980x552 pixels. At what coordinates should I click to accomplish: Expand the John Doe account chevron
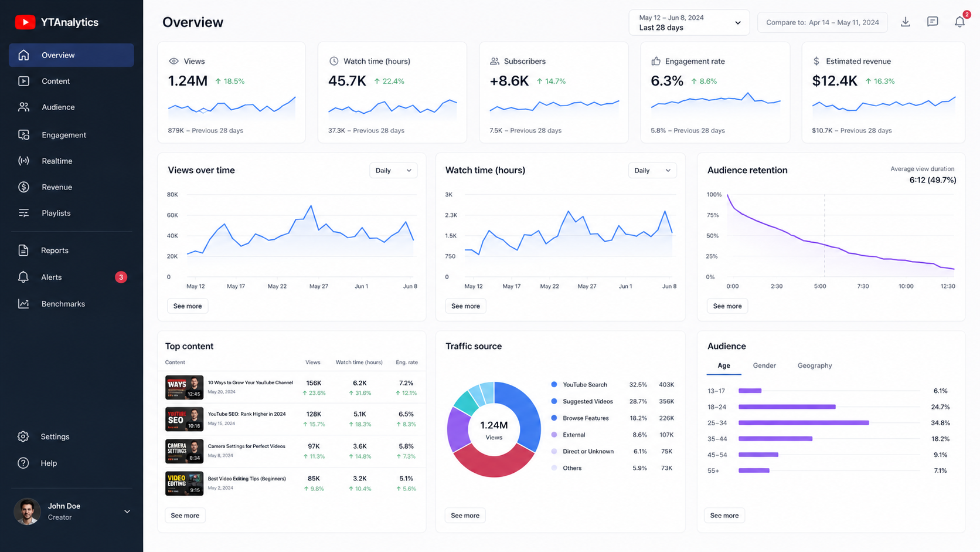127,512
